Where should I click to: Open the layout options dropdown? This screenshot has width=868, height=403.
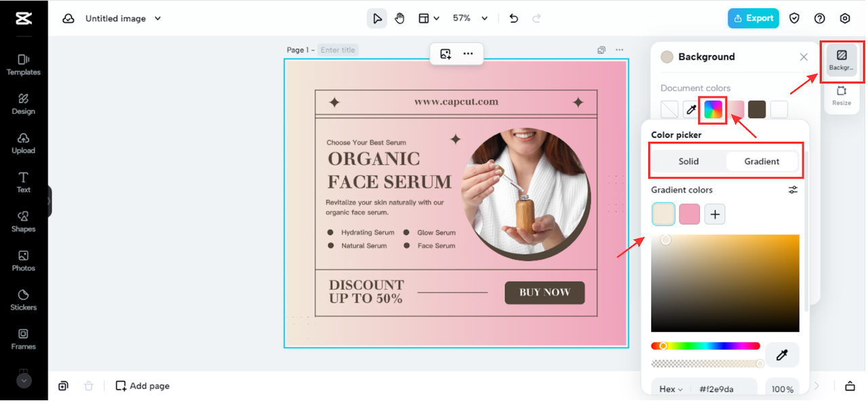point(429,18)
